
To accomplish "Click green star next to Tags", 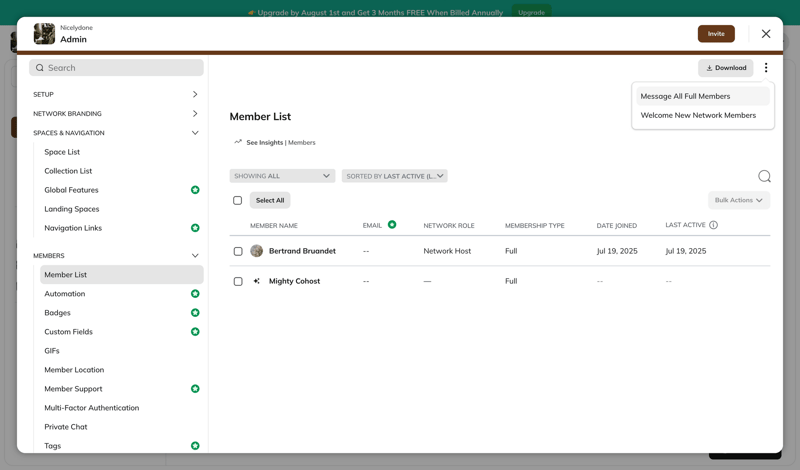I will [195, 446].
